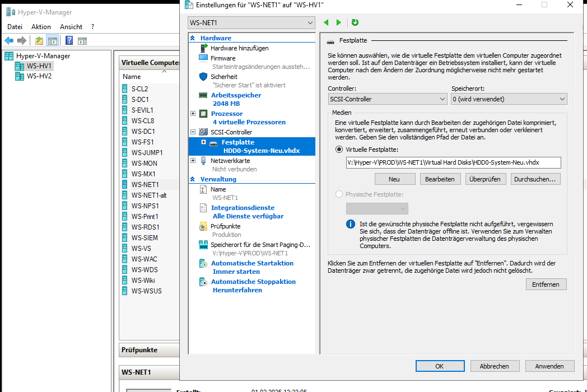Click the WS-HV2 server icon in tree
Image resolution: width=587 pixels, height=392 pixels.
(x=20, y=76)
